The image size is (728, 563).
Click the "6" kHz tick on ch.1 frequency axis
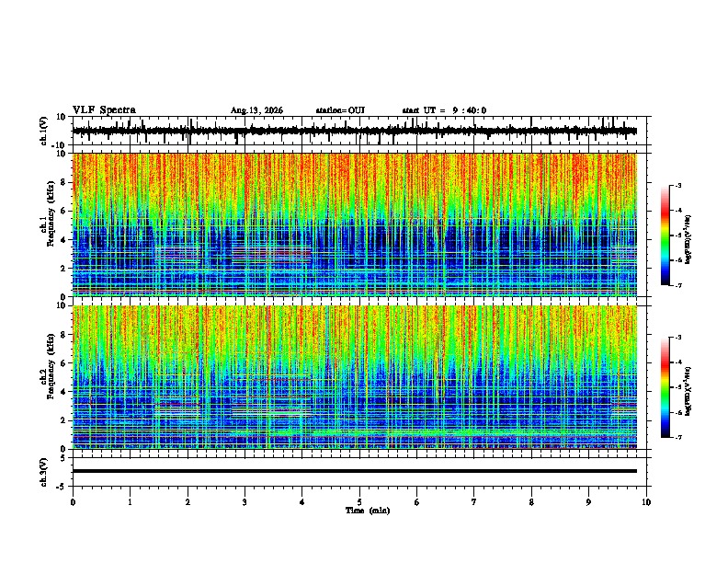coord(64,211)
